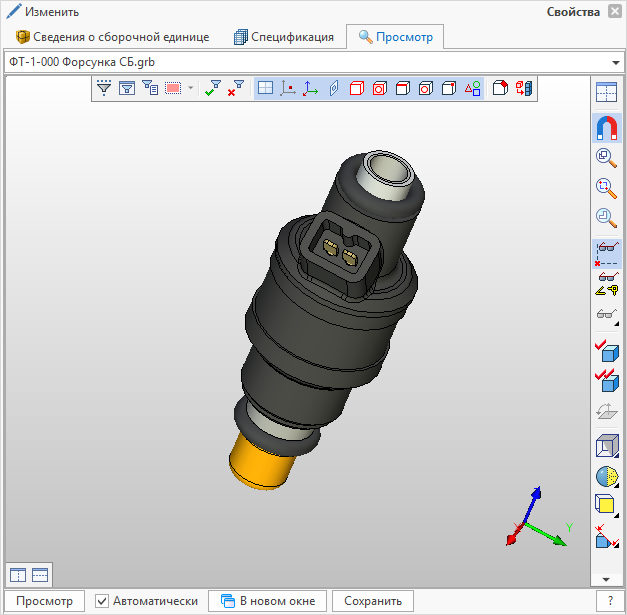Toggle the glasses with dashed lines visibility icon
Image resolution: width=627 pixels, height=615 pixels.
[x=607, y=254]
